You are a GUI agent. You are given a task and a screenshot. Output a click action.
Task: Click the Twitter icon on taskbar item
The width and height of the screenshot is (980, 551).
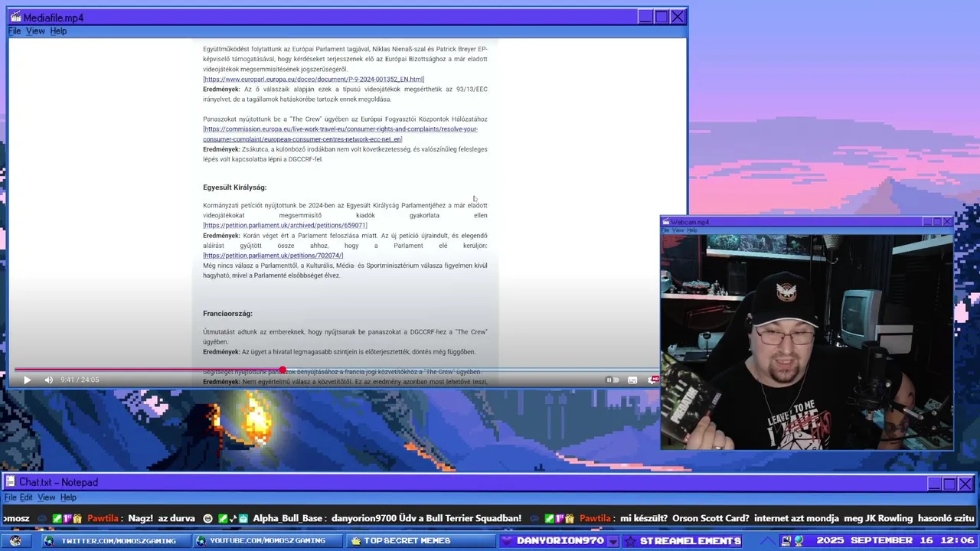tap(49, 541)
